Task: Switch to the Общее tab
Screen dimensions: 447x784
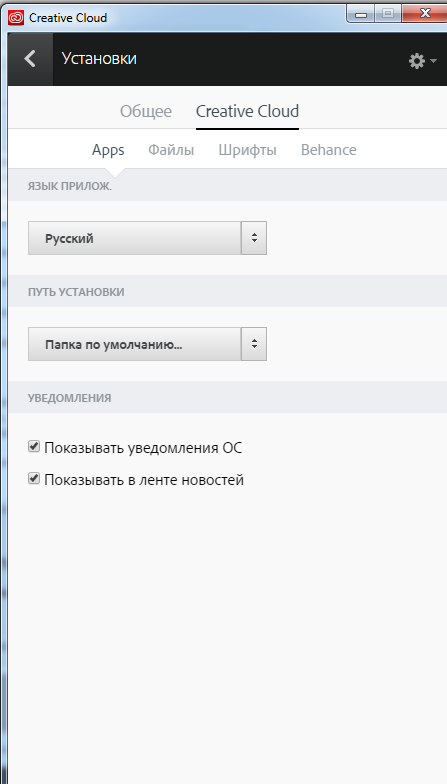Action: pos(146,111)
